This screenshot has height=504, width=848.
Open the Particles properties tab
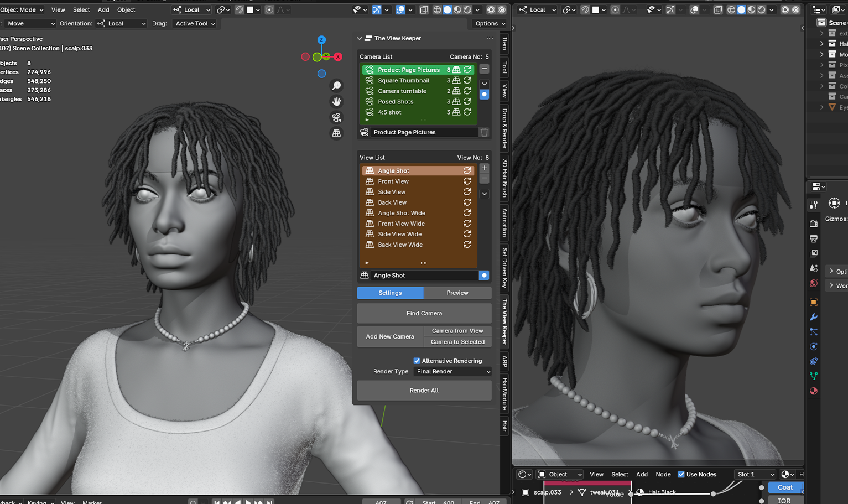point(814,332)
